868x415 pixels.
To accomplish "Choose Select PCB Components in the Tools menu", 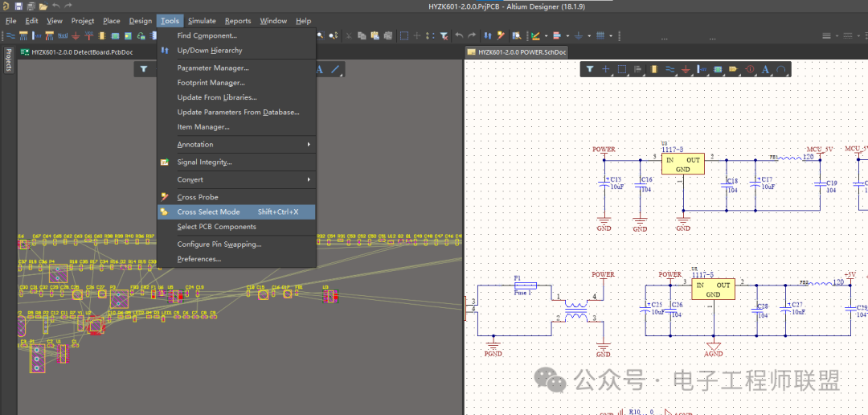I will 236,227.
